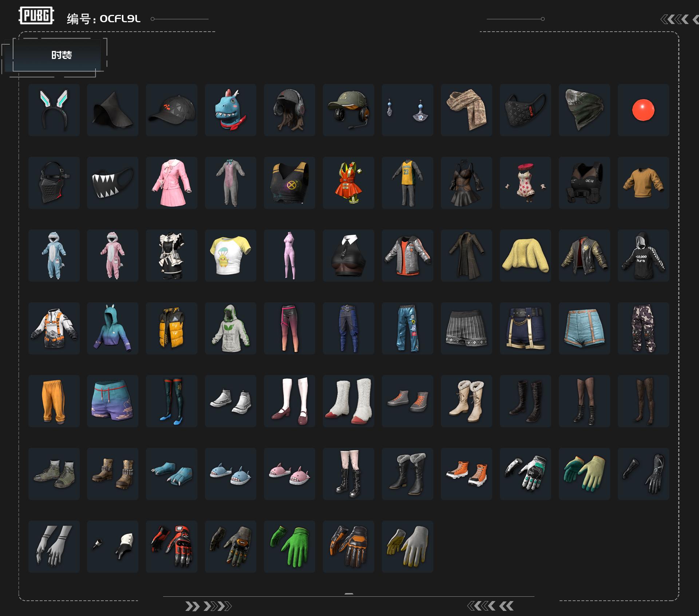The width and height of the screenshot is (699, 616).
Task: Pick the pink shark slippers
Action: click(x=289, y=474)
